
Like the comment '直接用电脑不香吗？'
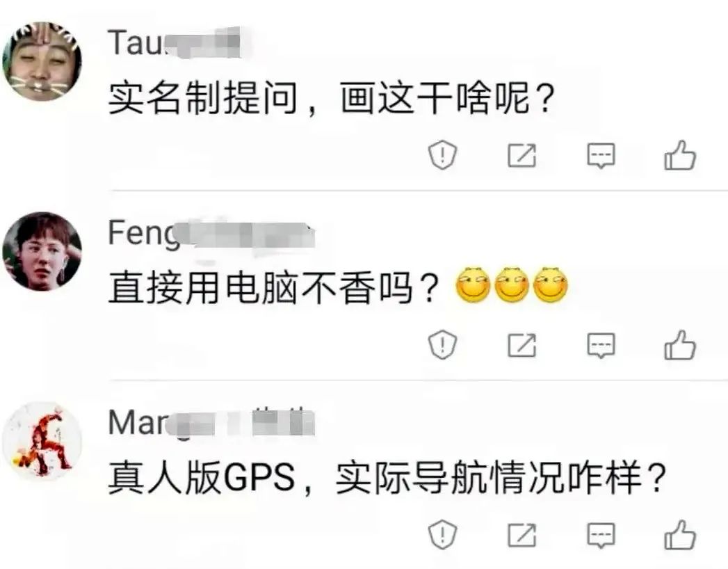click(x=680, y=344)
